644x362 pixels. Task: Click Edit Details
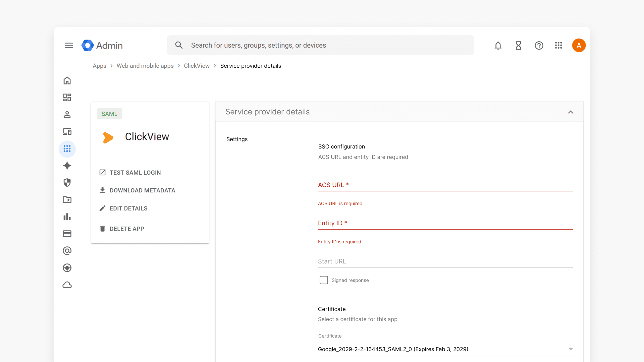click(x=123, y=208)
